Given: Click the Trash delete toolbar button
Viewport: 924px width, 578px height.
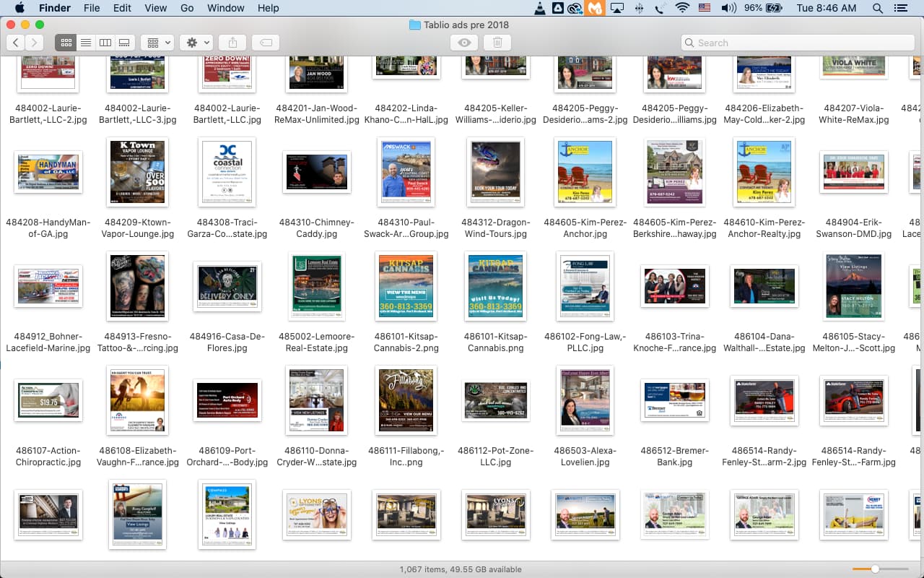Looking at the screenshot, I should click(x=497, y=43).
